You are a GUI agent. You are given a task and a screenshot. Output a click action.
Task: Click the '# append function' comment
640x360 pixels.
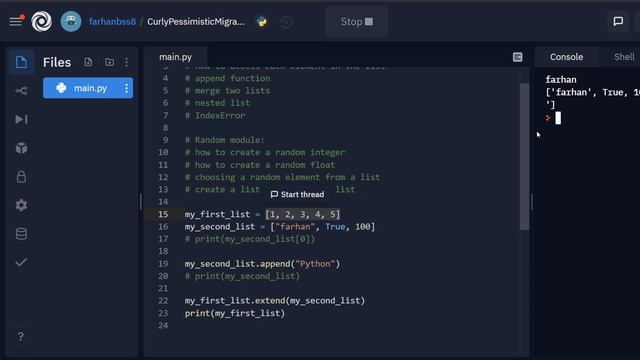[x=227, y=78]
